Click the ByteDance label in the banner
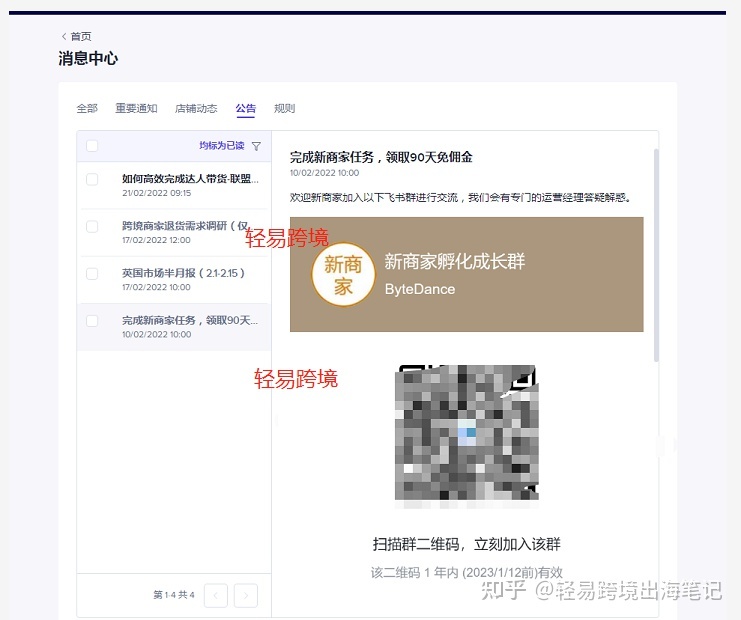Image resolution: width=741 pixels, height=620 pixels. (420, 289)
